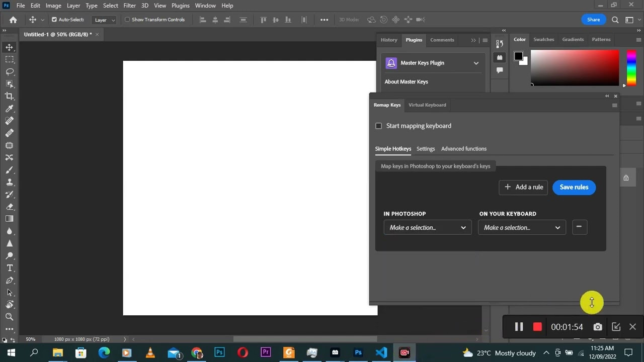Open VLC from the taskbar
This screenshot has height=362, width=644.
tap(150, 352)
